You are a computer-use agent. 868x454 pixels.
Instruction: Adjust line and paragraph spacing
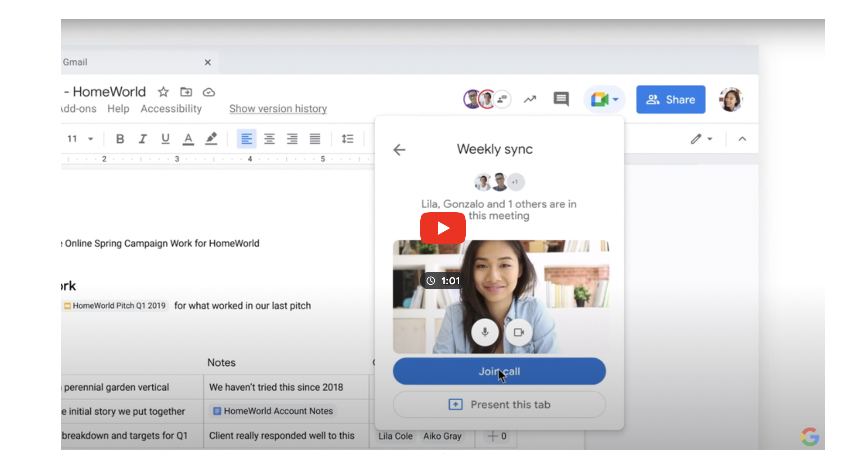(x=347, y=139)
